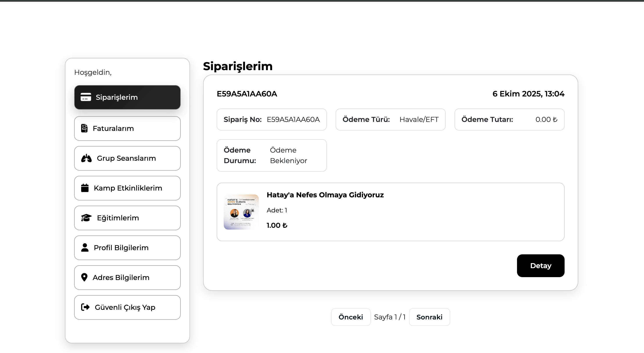The height and width of the screenshot is (353, 644).
Task: Click the calendar icon beside Kamp Etkinliklerim
Action: pos(85,188)
